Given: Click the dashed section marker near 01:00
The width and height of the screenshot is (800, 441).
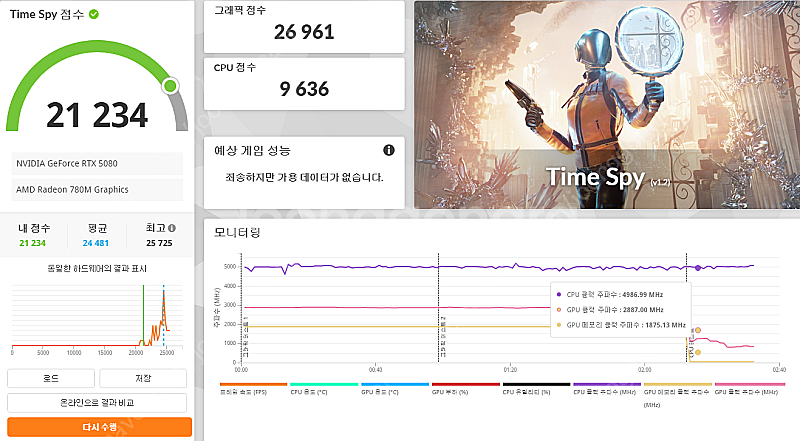Looking at the screenshot, I should [x=438, y=308].
